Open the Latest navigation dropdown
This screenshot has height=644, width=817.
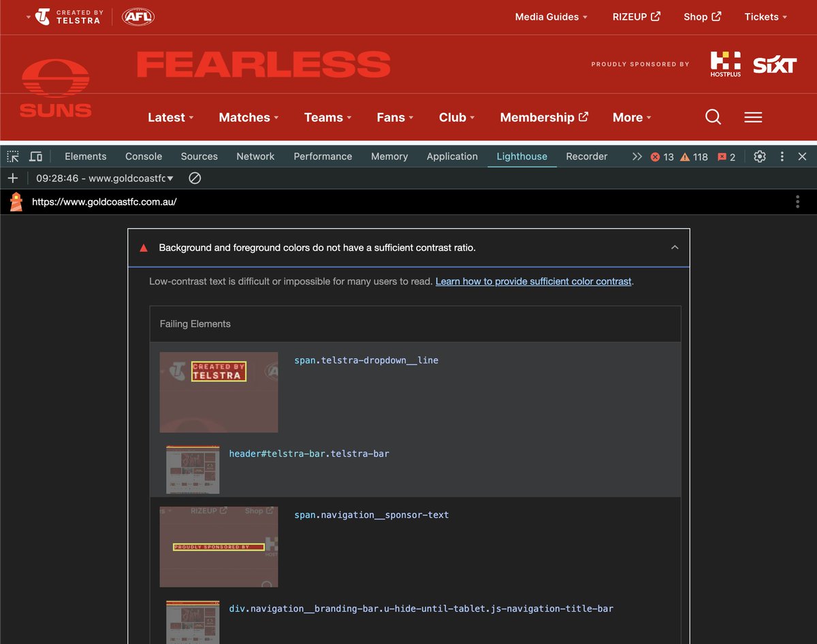click(x=171, y=117)
